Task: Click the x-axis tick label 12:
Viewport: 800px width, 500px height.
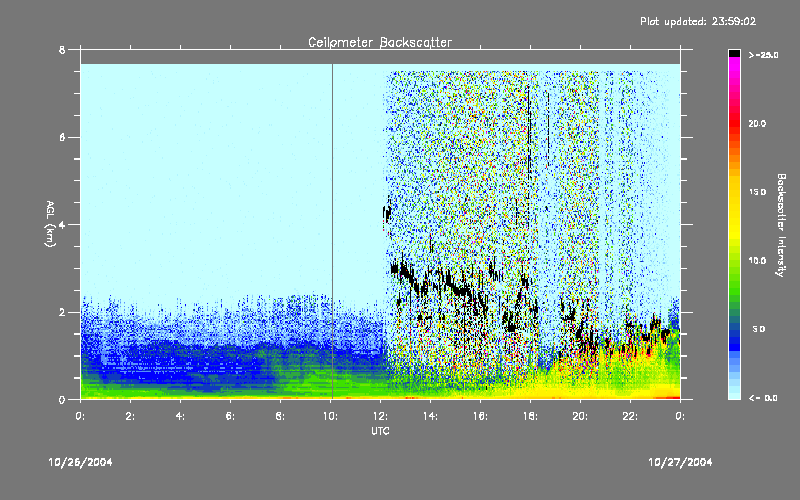Action: pos(380,416)
